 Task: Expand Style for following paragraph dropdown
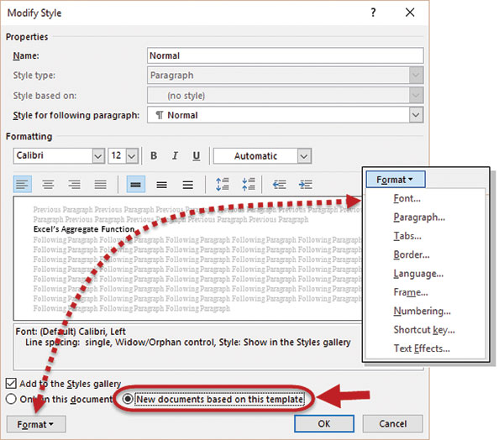coord(415,115)
